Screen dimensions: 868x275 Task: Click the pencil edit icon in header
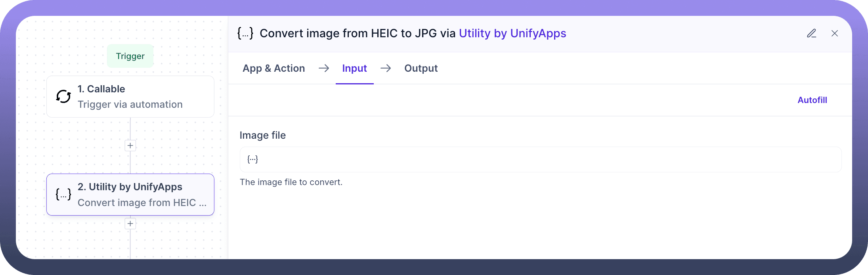(x=811, y=33)
